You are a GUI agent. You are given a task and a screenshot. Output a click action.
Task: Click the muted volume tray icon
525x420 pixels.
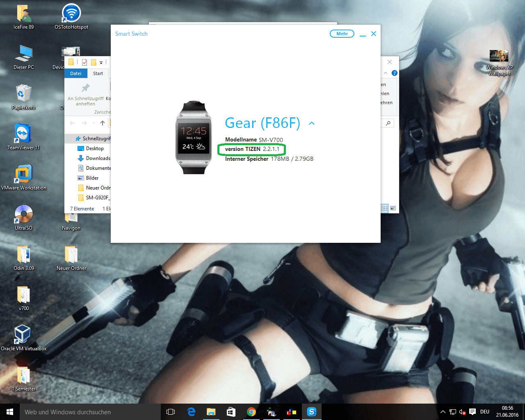tap(463, 412)
